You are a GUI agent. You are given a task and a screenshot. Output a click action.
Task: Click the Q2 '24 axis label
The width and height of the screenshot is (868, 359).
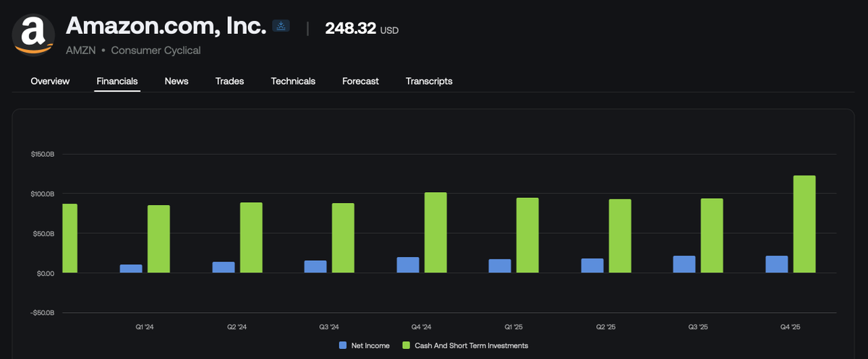pyautogui.click(x=237, y=327)
